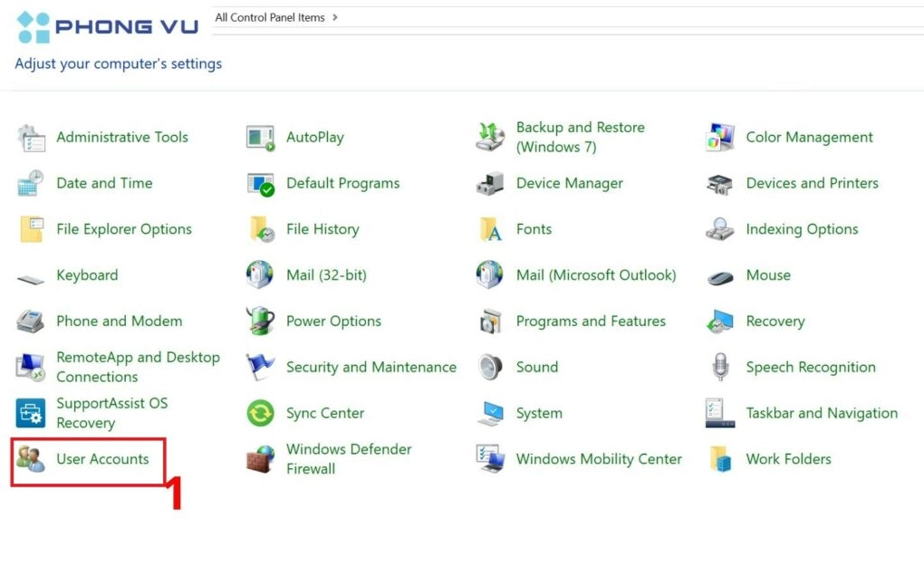
Task: Click the Phong Vu logo
Action: (x=106, y=26)
